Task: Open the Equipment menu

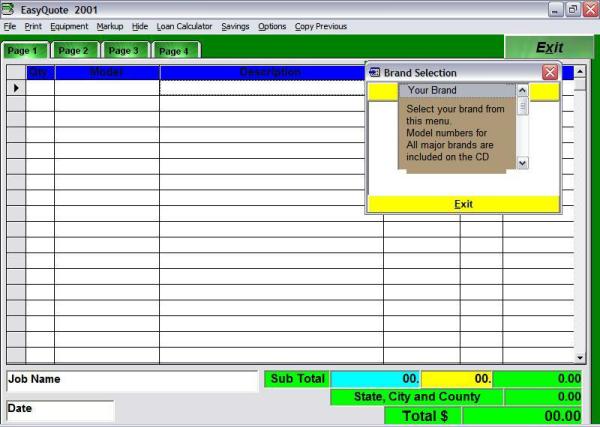Action: (x=69, y=26)
